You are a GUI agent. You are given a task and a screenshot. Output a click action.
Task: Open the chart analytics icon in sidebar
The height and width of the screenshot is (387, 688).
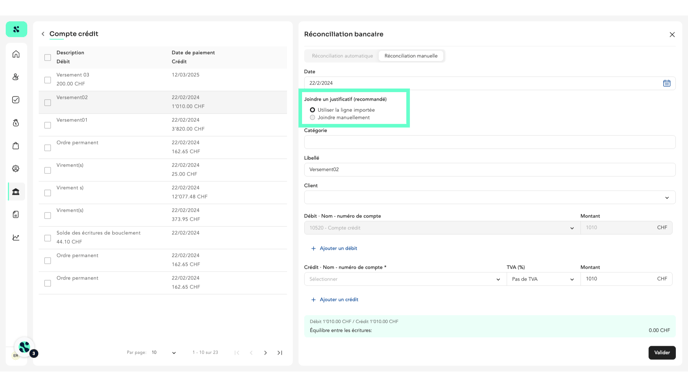click(x=16, y=237)
